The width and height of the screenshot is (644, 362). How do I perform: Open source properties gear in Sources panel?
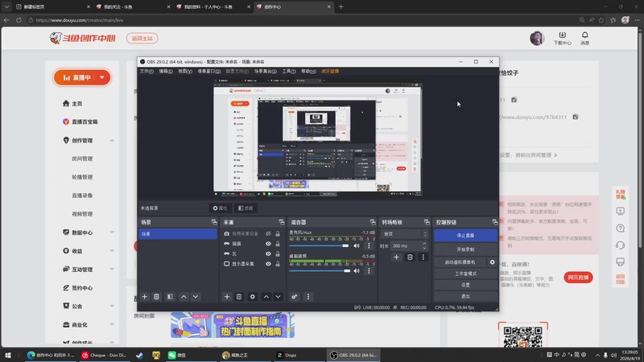pos(253,297)
